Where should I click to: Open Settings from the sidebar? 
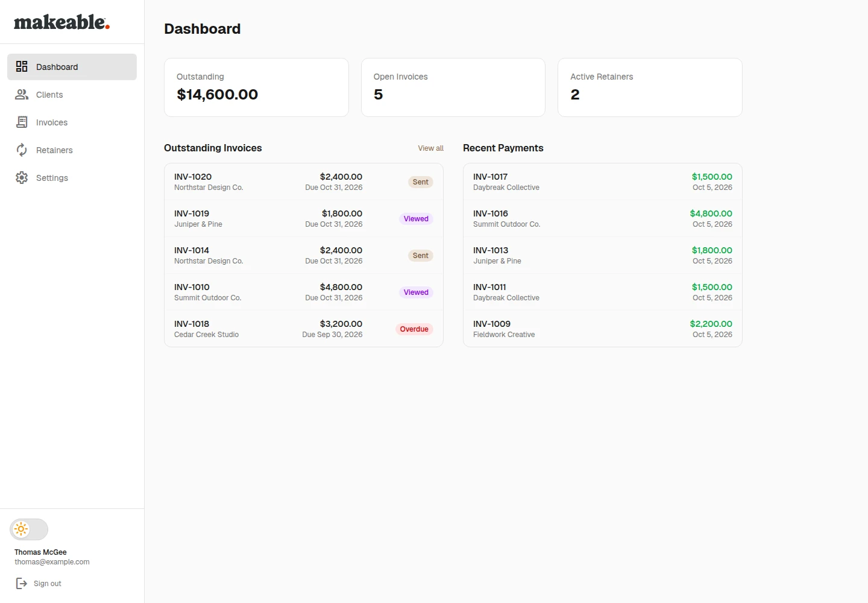point(72,178)
